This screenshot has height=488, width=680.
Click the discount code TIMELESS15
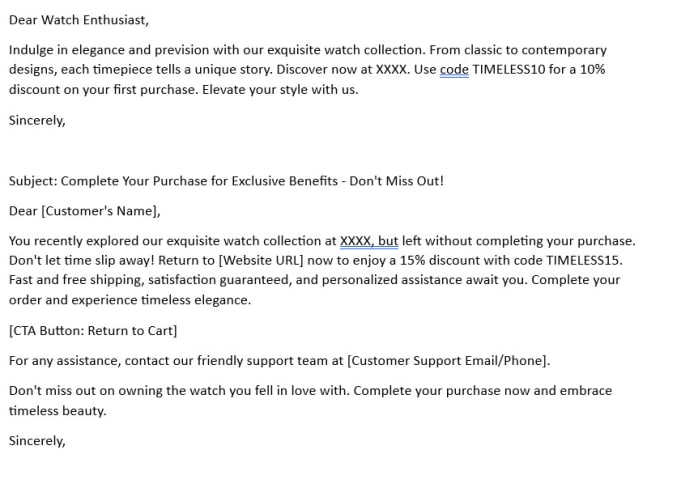pos(584,260)
